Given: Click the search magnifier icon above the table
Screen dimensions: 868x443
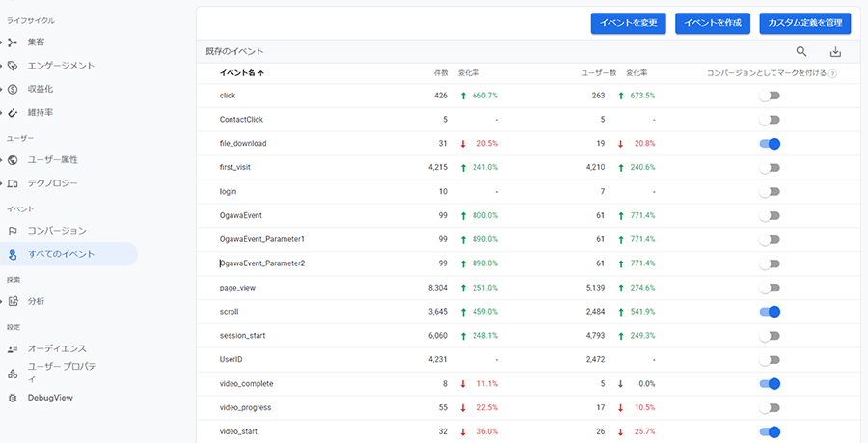Looking at the screenshot, I should point(800,52).
